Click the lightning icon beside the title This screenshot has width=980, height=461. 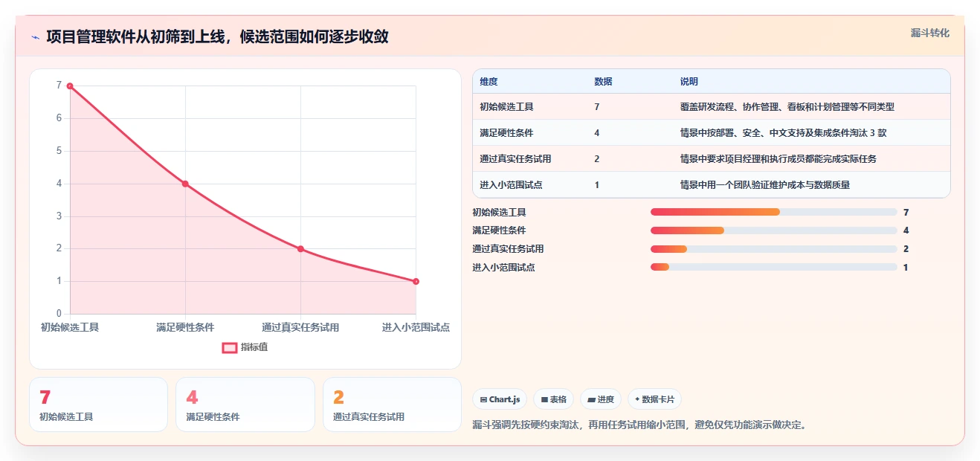point(35,37)
